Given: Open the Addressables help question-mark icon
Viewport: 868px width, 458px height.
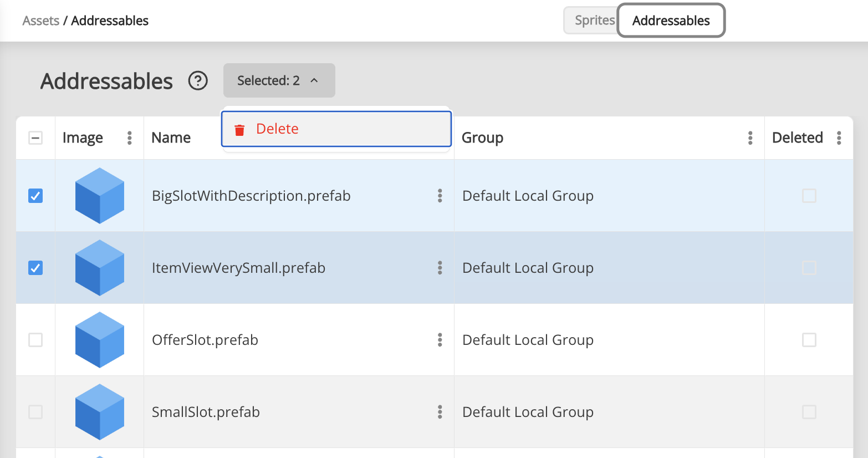Looking at the screenshot, I should pyautogui.click(x=198, y=81).
